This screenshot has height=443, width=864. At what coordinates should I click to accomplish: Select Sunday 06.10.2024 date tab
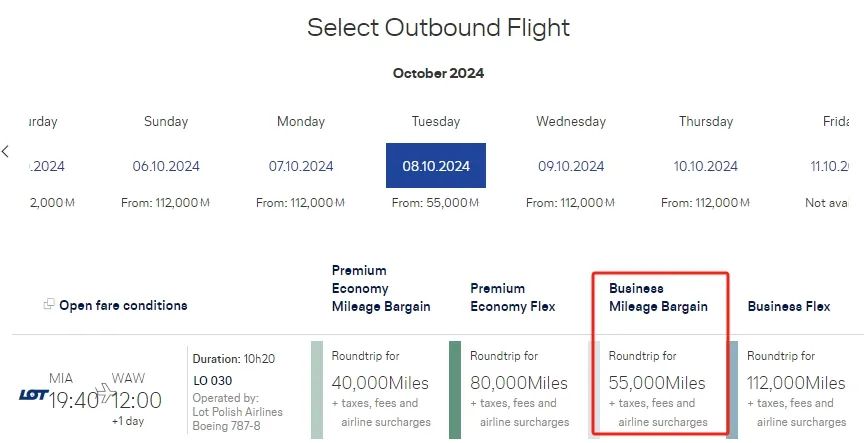pos(166,164)
